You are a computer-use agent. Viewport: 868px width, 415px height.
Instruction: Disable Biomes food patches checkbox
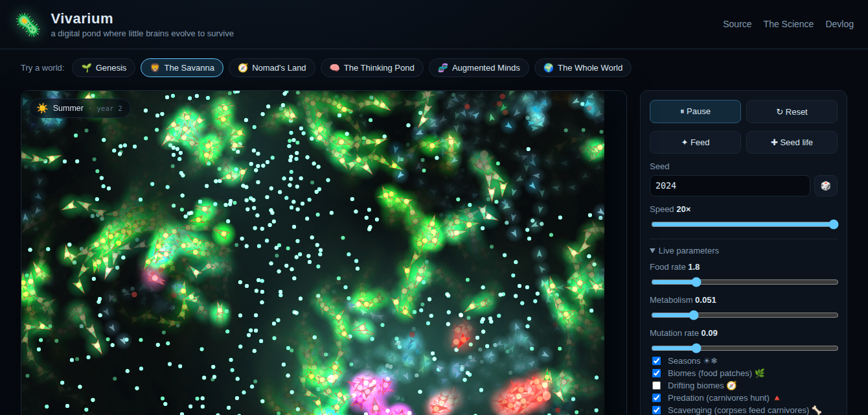click(x=656, y=373)
